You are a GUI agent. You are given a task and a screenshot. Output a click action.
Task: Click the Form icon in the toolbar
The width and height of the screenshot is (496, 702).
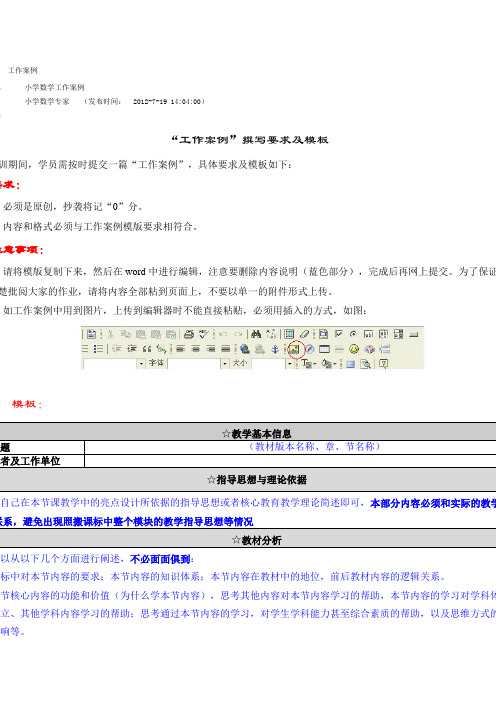pos(323,334)
